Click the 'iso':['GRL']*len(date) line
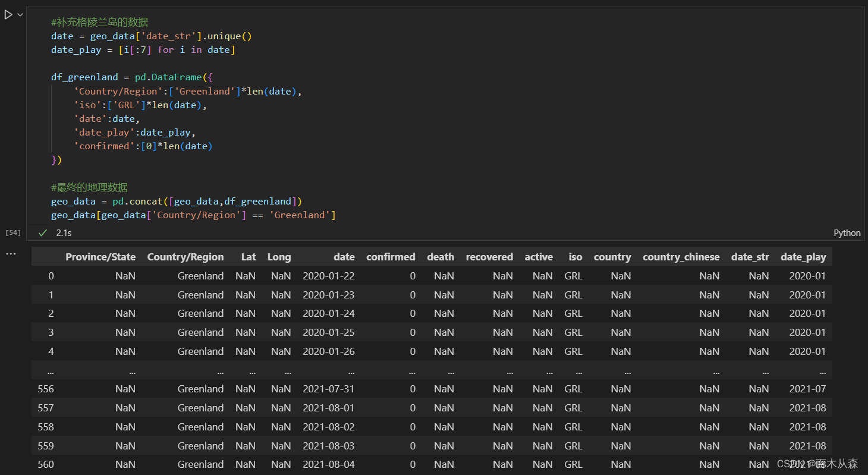Screen dimensions: 868x475 click(x=140, y=105)
